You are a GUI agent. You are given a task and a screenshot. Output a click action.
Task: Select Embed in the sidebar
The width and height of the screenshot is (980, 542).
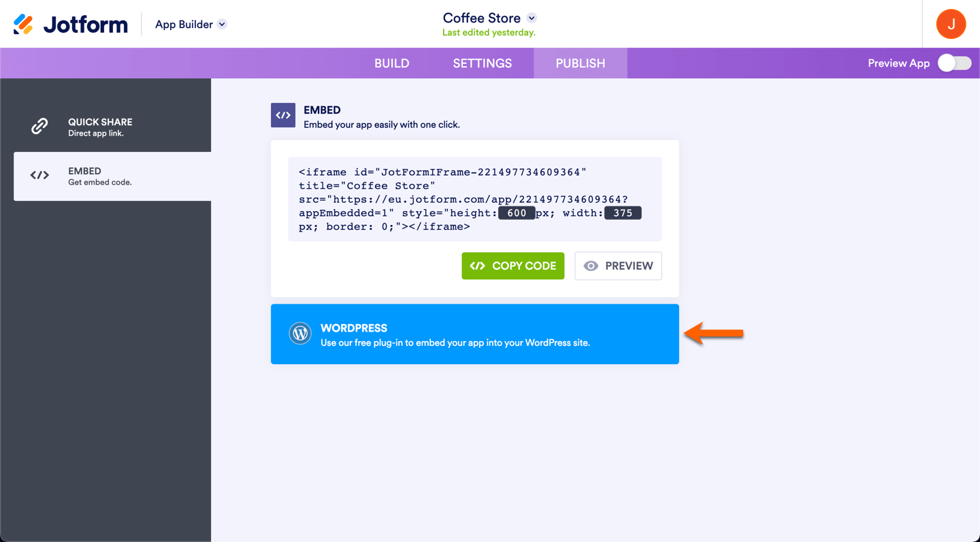[x=112, y=176]
